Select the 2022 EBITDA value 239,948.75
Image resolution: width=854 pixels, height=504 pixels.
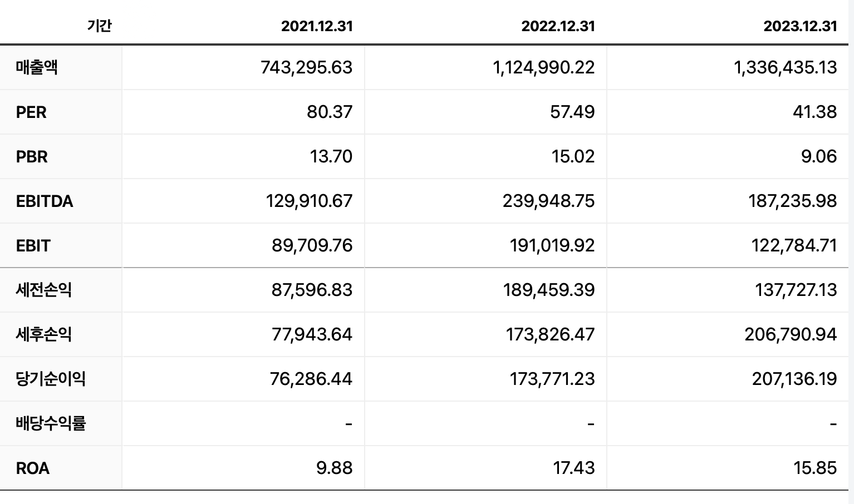tap(548, 201)
